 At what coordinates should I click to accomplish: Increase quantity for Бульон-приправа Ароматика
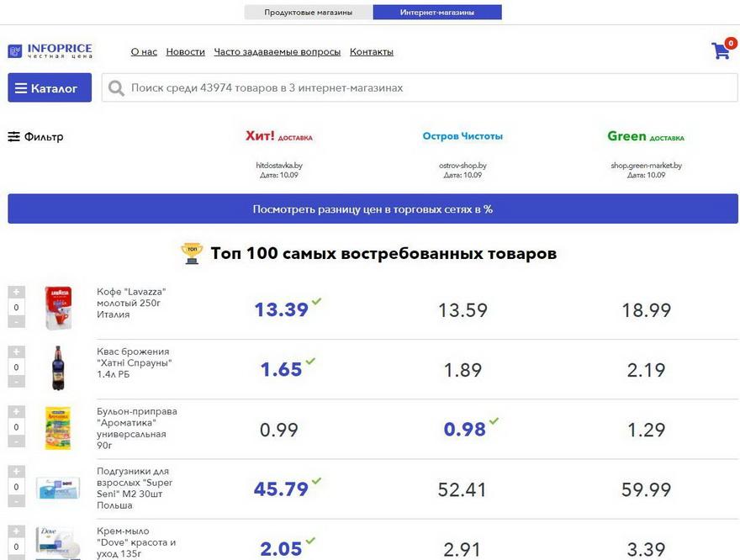click(16, 412)
